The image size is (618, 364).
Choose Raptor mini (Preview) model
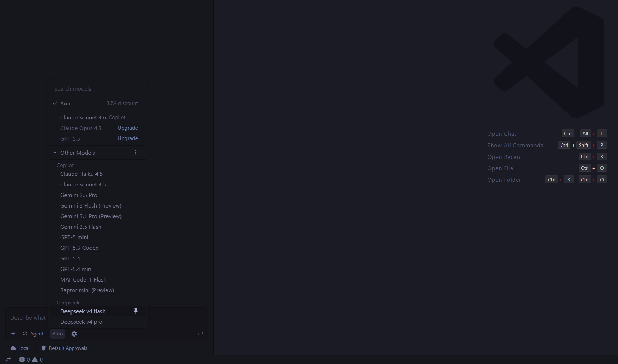click(98, 290)
